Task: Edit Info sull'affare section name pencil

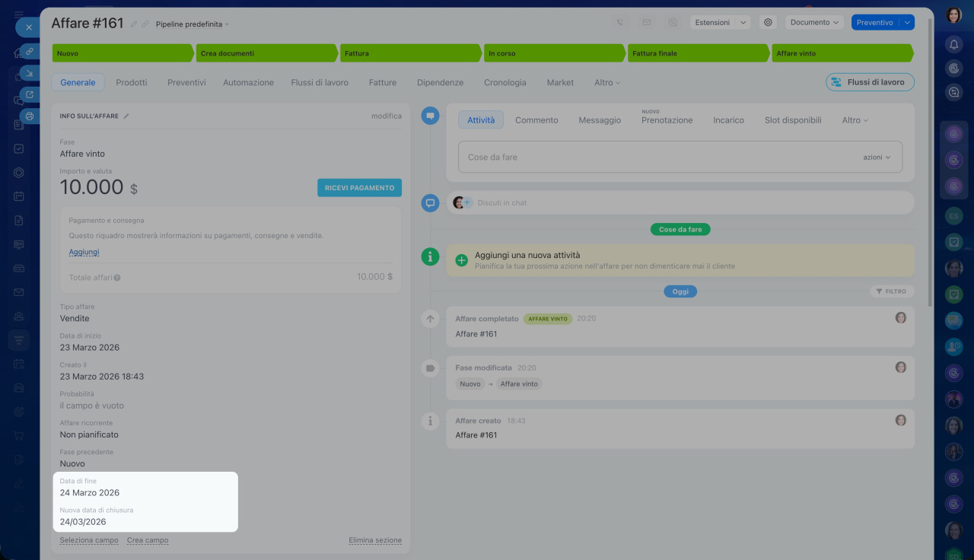Action: tap(126, 116)
